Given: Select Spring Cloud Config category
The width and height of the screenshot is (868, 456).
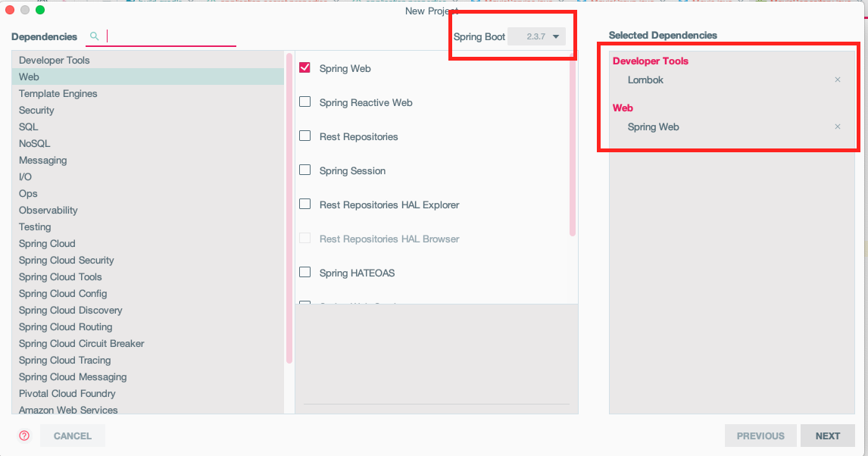Looking at the screenshot, I should tap(148, 293).
